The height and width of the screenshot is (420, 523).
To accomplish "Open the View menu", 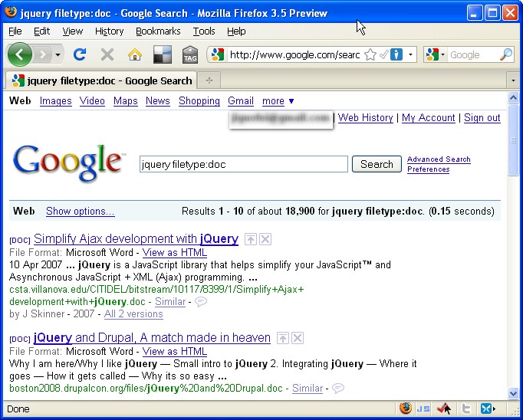I will (x=72, y=31).
